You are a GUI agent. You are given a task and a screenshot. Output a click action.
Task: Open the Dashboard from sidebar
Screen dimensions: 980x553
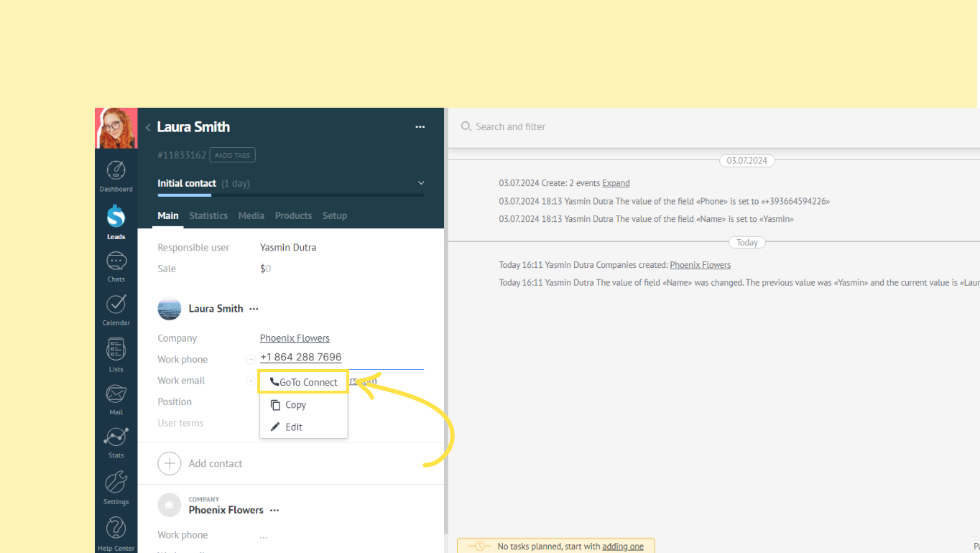pyautogui.click(x=116, y=176)
